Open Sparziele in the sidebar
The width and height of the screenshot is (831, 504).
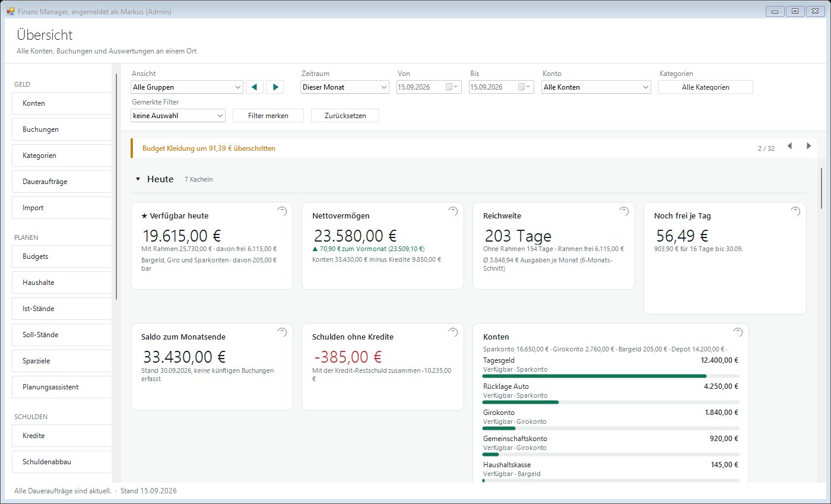click(61, 361)
